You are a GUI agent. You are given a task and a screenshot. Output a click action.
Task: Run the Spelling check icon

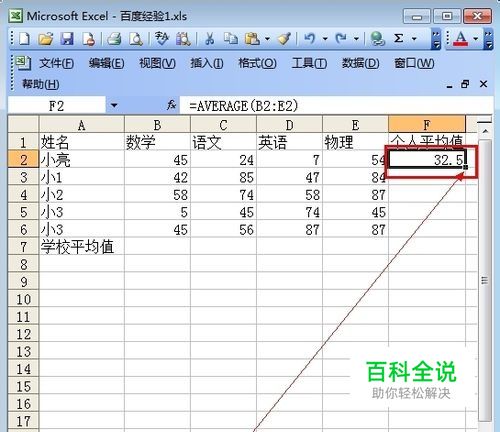(162, 38)
